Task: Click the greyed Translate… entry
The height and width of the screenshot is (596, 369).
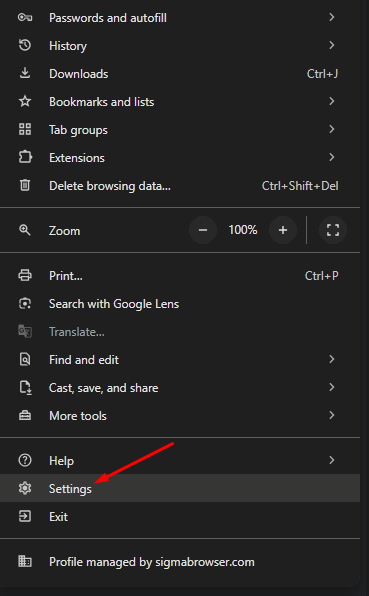Action: [180, 331]
